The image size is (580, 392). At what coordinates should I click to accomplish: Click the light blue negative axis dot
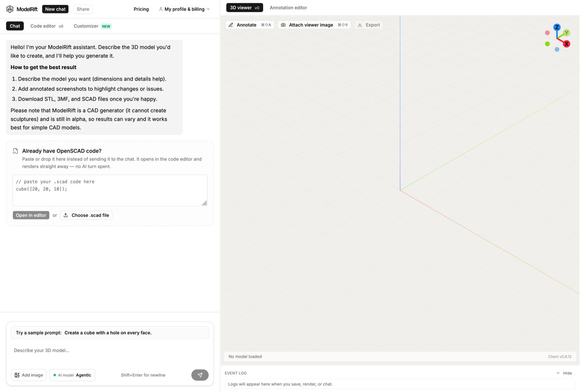tap(557, 49)
